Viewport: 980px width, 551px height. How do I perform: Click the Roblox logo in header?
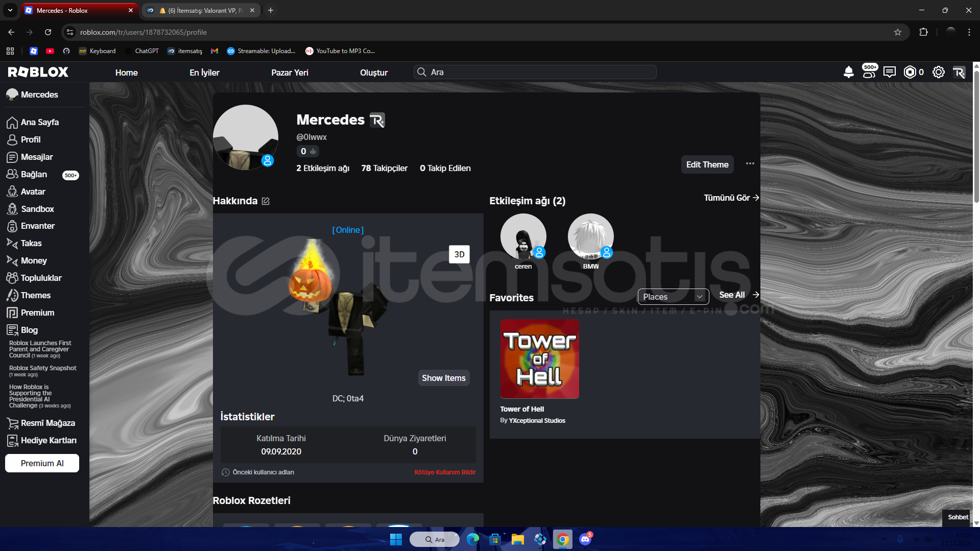[38, 72]
